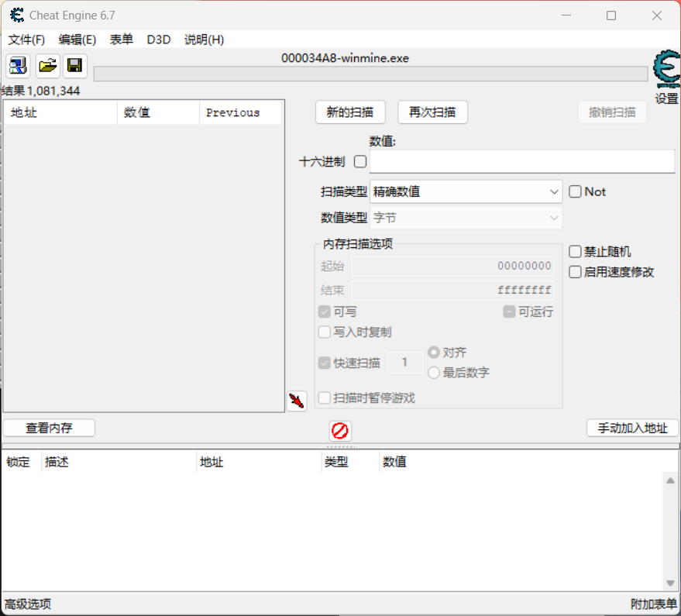Click the floppy disk save icon

coord(75,66)
